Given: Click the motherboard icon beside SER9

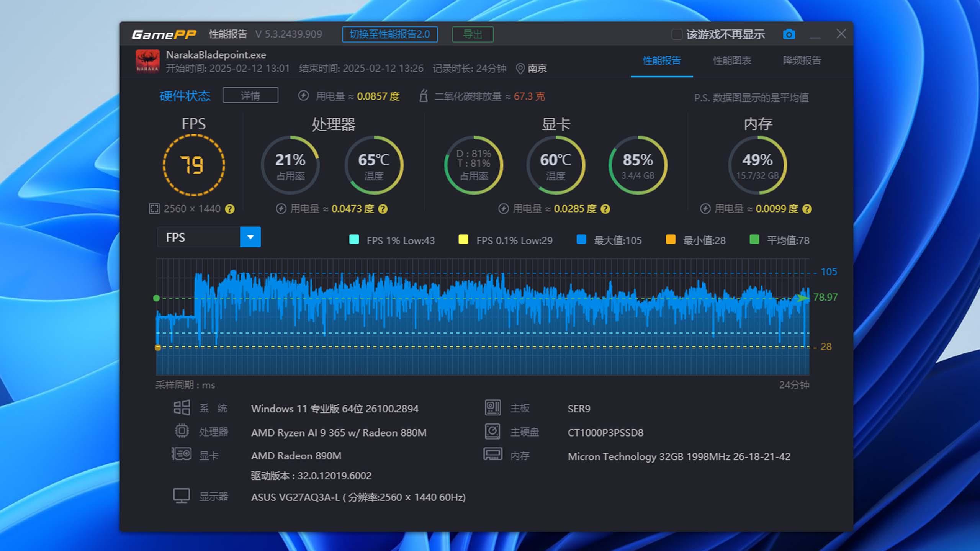Looking at the screenshot, I should pyautogui.click(x=493, y=408).
